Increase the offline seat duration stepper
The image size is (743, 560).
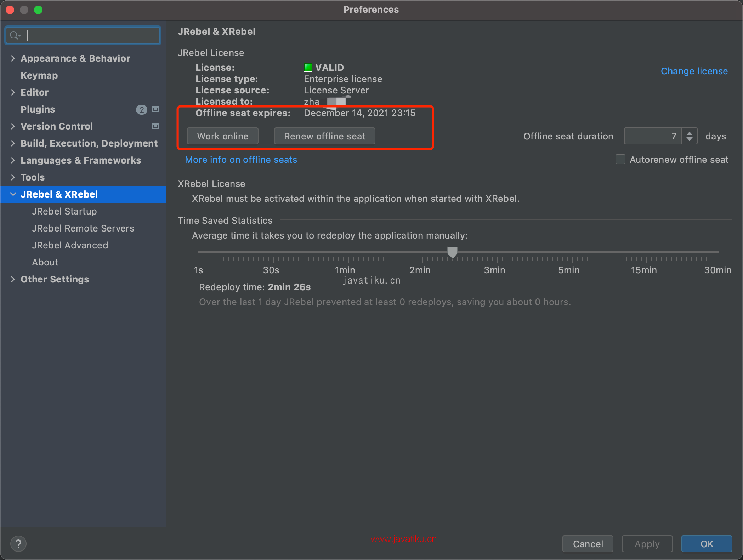pyautogui.click(x=689, y=133)
